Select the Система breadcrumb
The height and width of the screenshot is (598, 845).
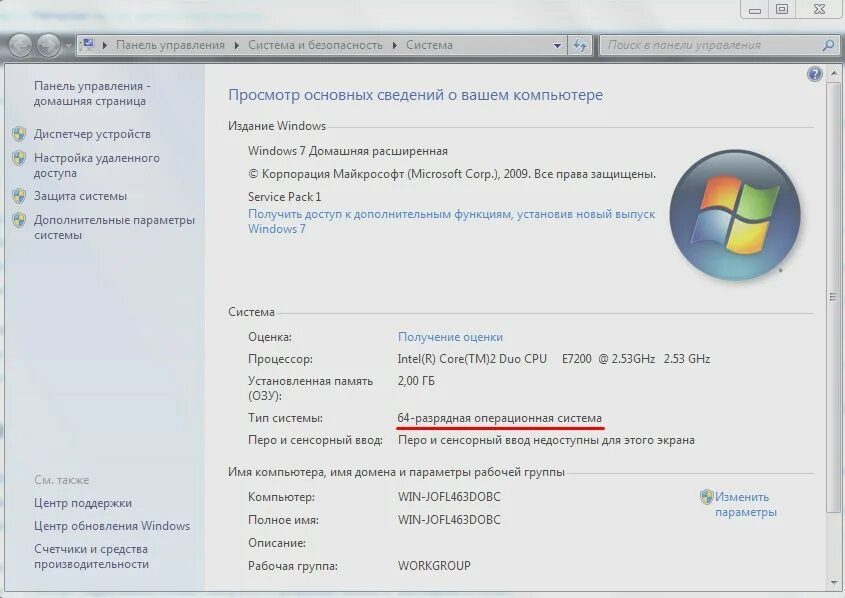click(429, 45)
